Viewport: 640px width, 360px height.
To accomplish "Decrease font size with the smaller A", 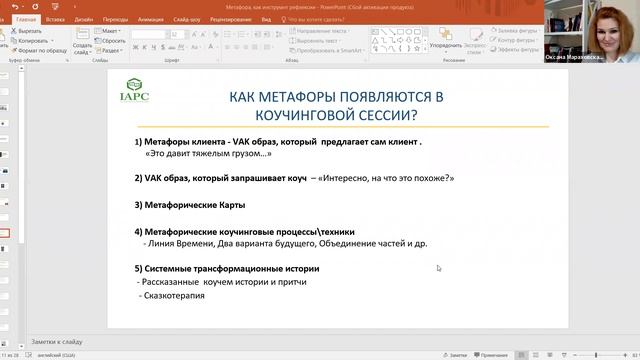I will [203, 35].
